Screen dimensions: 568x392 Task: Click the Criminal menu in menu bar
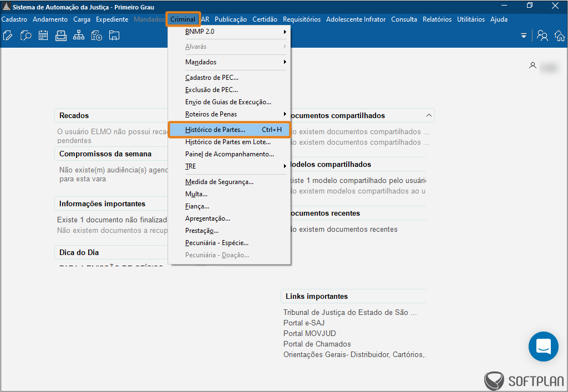tap(183, 19)
